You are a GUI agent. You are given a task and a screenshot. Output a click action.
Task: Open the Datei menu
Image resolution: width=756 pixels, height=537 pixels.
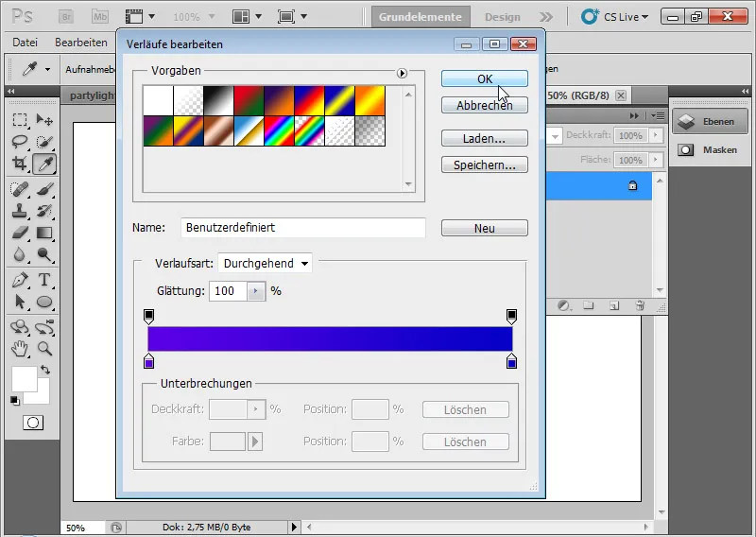pos(26,43)
